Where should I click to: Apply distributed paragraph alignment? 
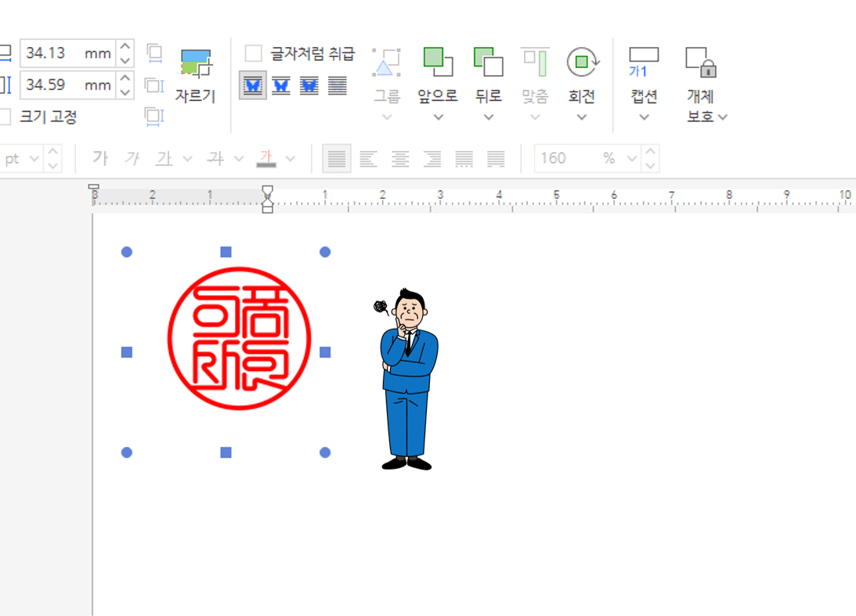464,159
